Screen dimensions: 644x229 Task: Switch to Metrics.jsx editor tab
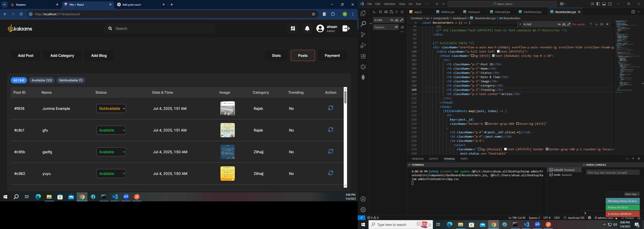coord(447,12)
